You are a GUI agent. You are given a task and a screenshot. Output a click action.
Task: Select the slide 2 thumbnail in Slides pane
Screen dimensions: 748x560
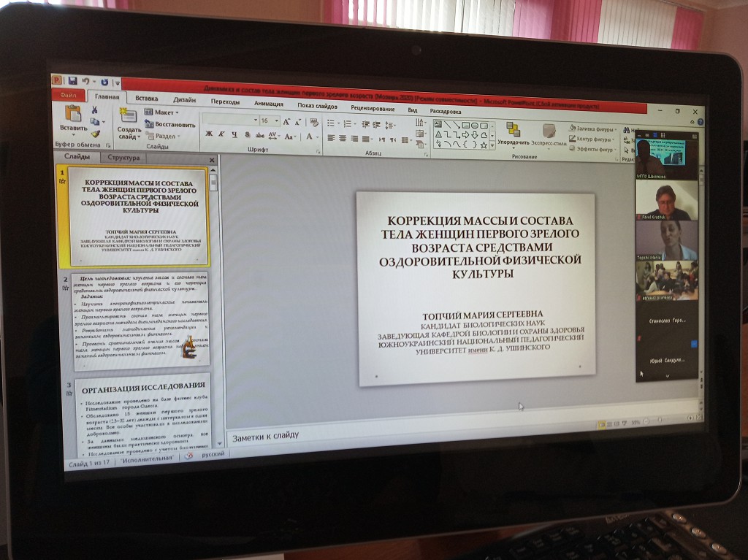pyautogui.click(x=140, y=318)
